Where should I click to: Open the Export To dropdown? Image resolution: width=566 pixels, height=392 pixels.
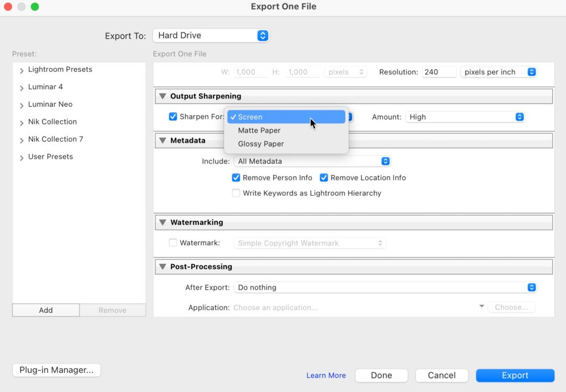point(211,35)
